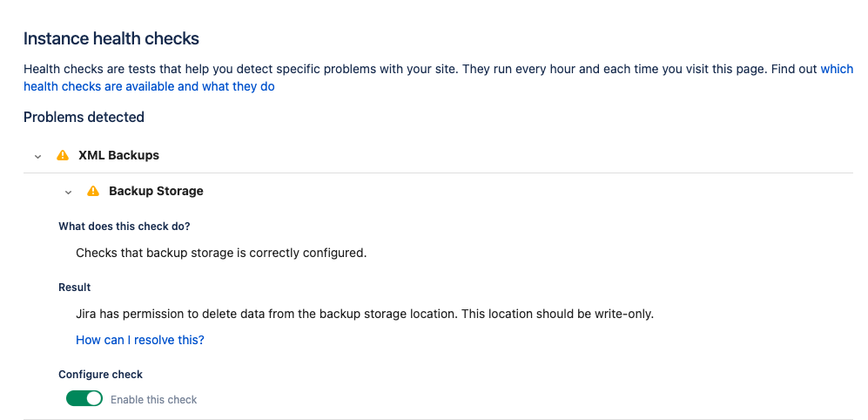Click the "Health checks are tests" intro sentence

click(348, 69)
